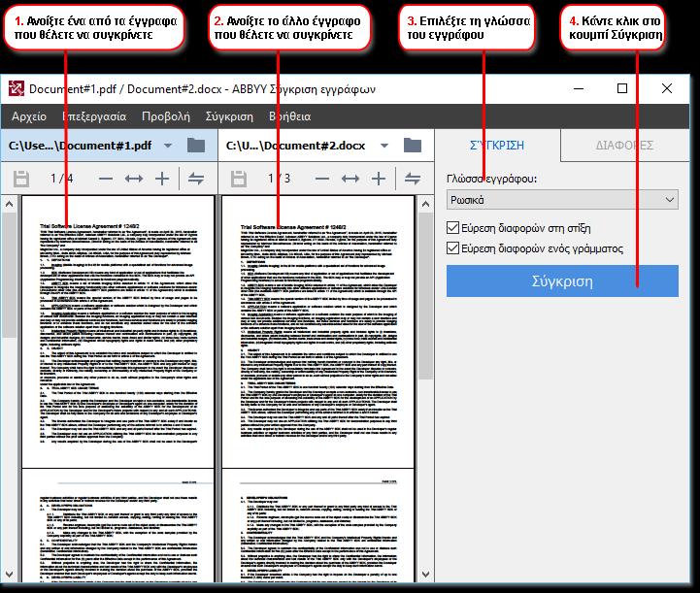700x593 pixels.
Task: Open the Γλώσσα εγγράφου language dropdown
Action: [562, 200]
